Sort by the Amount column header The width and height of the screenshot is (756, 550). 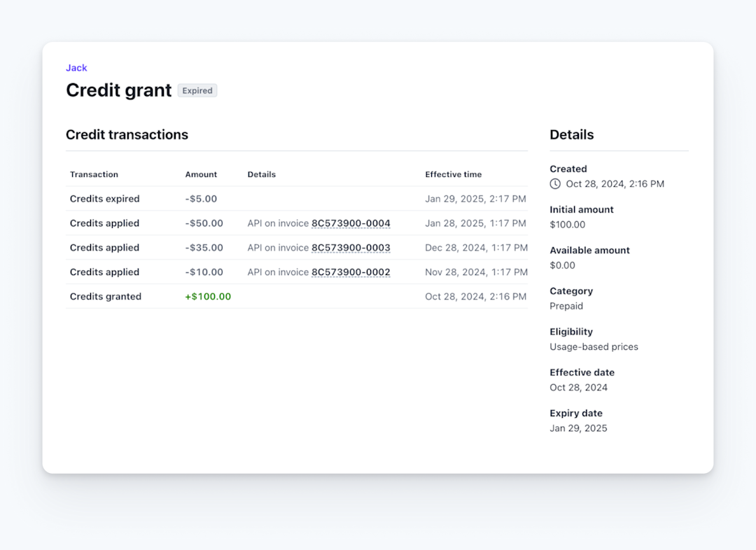pyautogui.click(x=201, y=174)
